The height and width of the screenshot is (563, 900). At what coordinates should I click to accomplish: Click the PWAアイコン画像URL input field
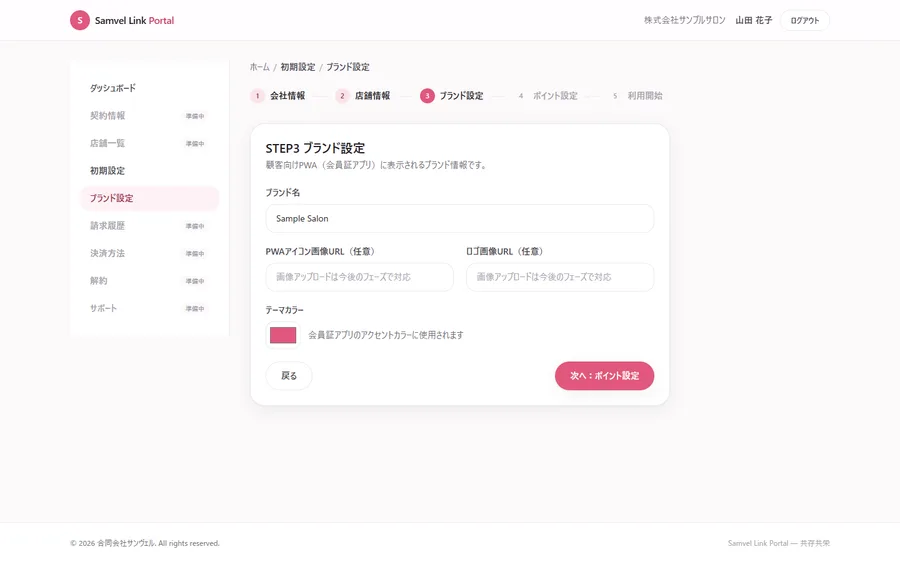pyautogui.click(x=359, y=277)
